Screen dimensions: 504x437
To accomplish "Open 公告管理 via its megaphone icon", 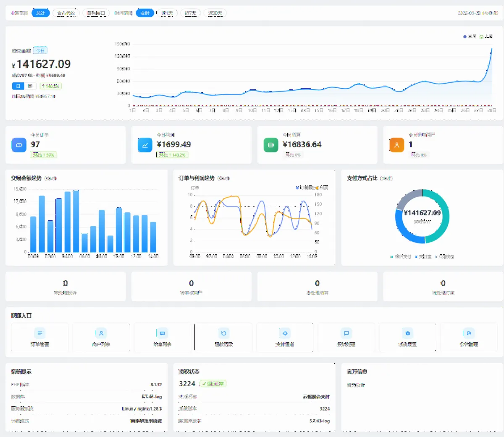I will (x=469, y=333).
